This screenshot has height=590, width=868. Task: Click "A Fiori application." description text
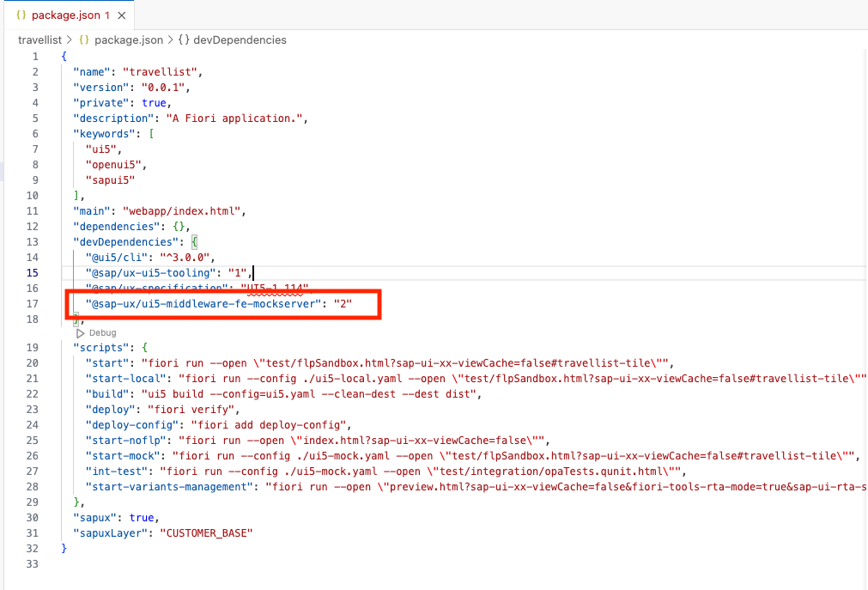(x=234, y=119)
